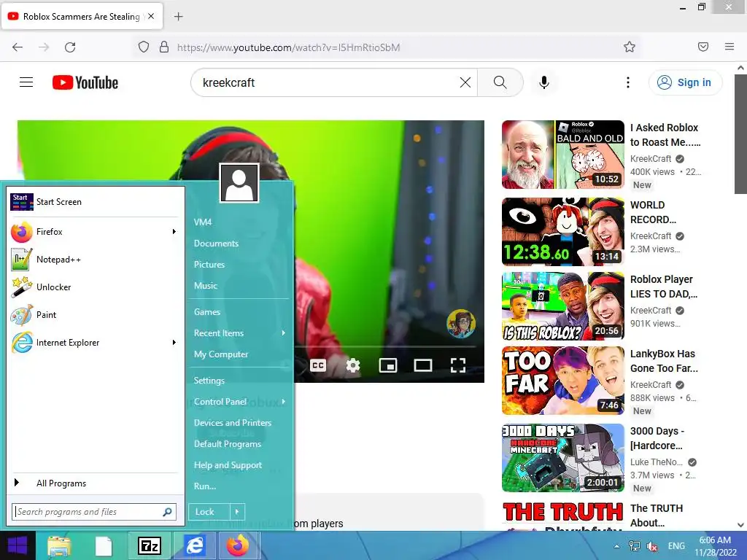Image resolution: width=747 pixels, height=560 pixels.
Task: Open Devices and Printers
Action: tap(233, 423)
